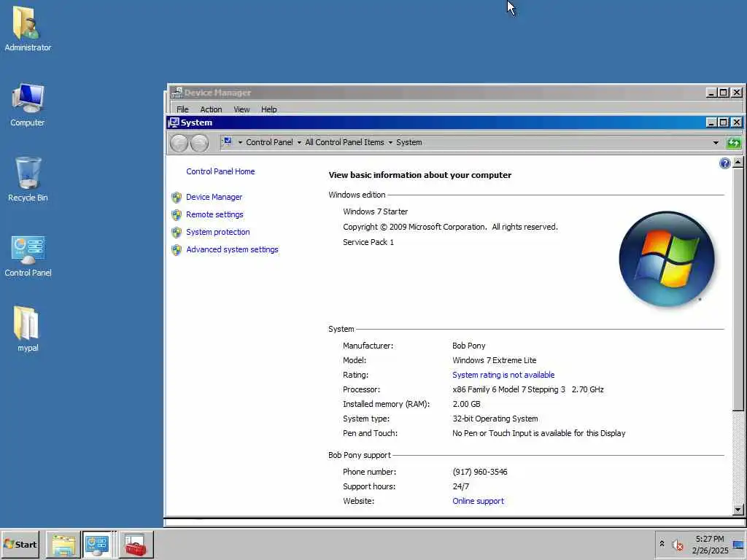Click the installed memory value '2.00 GB'
This screenshot has width=747, height=560.
pos(466,404)
